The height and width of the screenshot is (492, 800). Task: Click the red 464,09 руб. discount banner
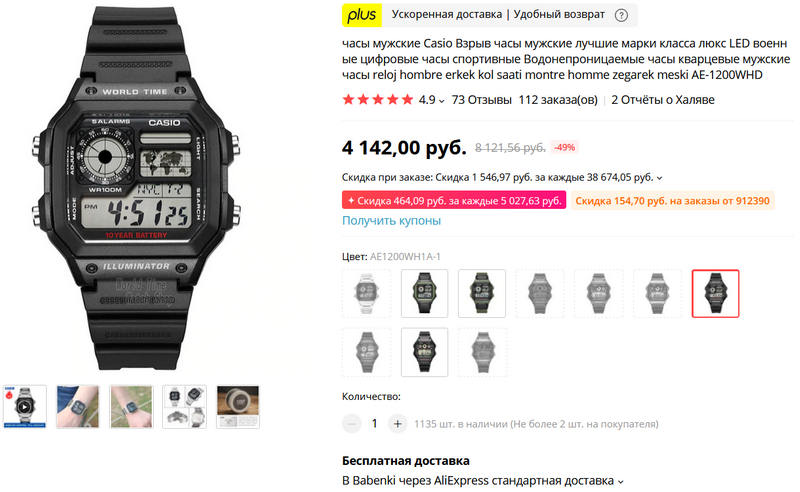click(454, 201)
